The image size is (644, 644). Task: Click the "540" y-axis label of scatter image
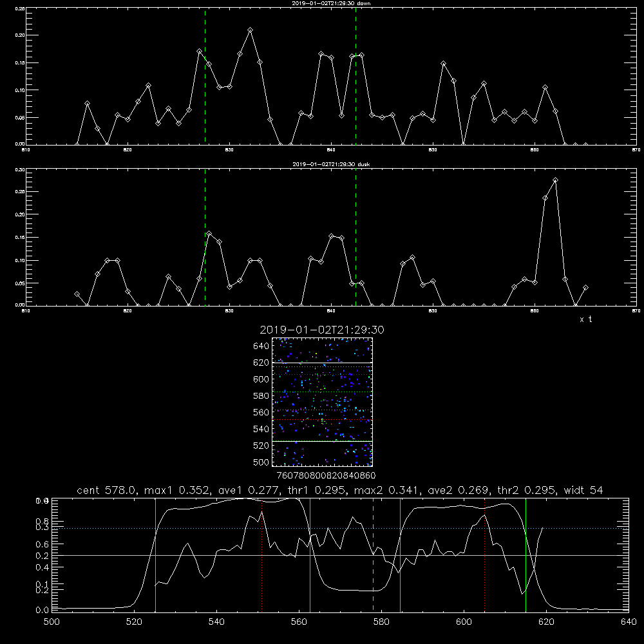(261, 429)
